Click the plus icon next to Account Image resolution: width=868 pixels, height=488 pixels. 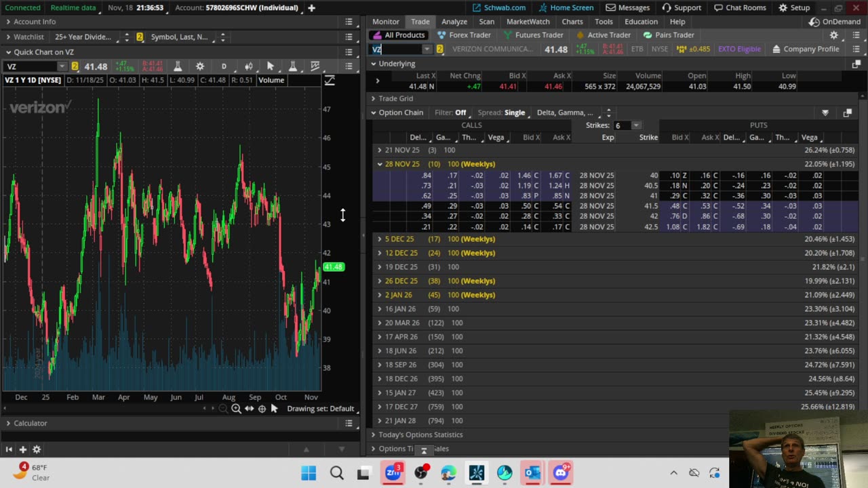[x=311, y=7]
